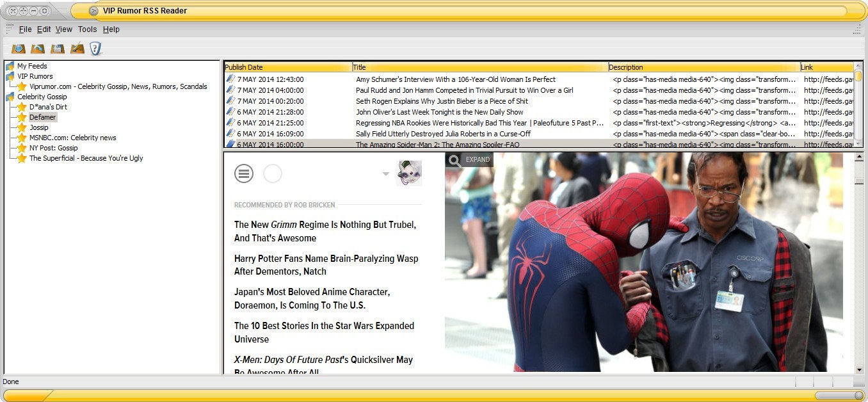868x402 pixels.
Task: Open the View menu
Action: pyautogui.click(x=64, y=29)
